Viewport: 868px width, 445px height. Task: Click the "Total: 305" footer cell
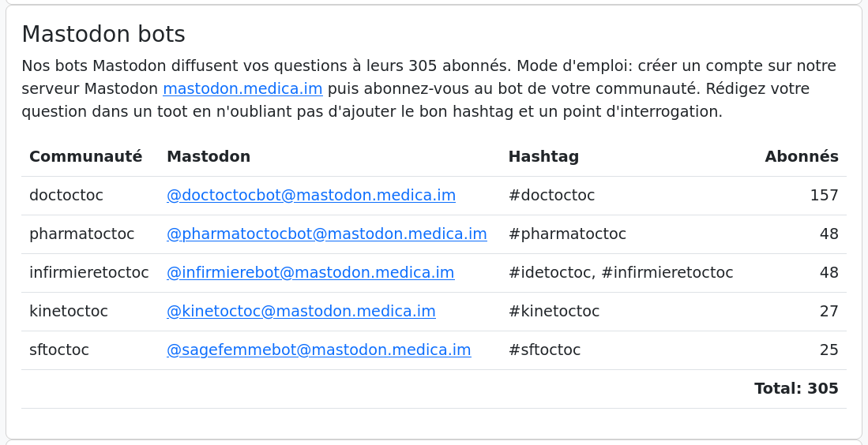coord(796,388)
